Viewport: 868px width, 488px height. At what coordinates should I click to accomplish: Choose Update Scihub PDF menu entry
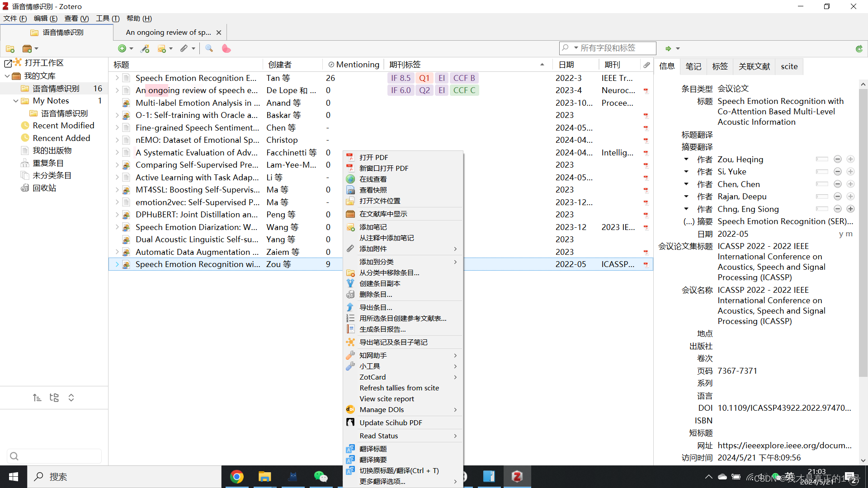point(391,422)
